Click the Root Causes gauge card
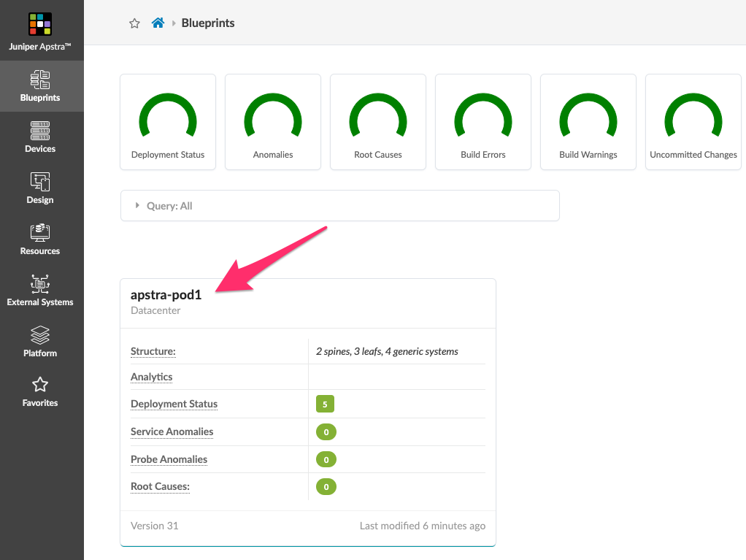746x560 pixels. coord(378,122)
